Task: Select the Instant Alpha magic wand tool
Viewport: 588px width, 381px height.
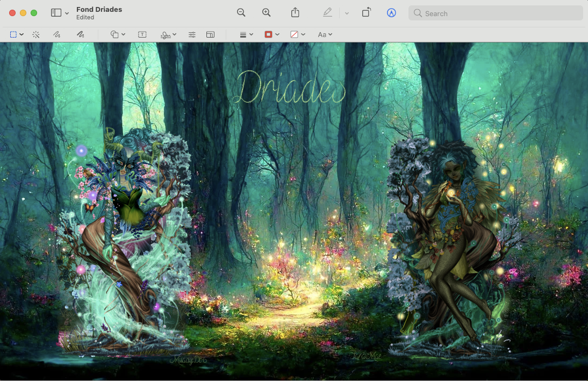Action: (x=36, y=34)
